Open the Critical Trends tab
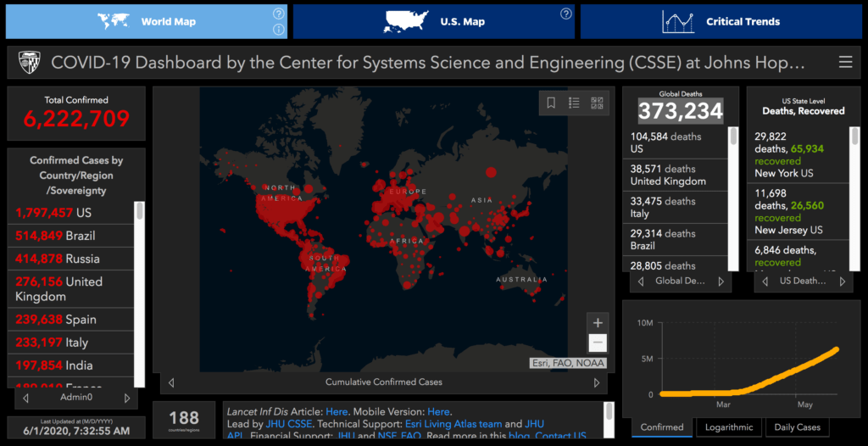 pos(721,21)
